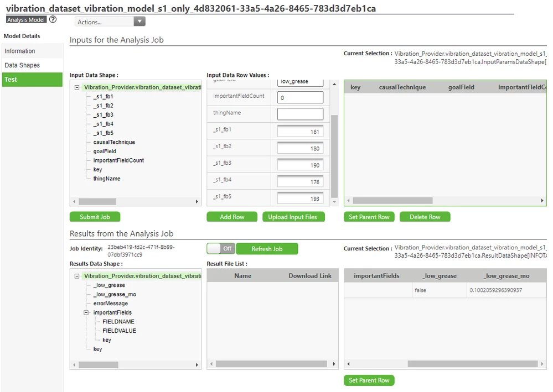Click Refresh Job to update job status

(267, 248)
